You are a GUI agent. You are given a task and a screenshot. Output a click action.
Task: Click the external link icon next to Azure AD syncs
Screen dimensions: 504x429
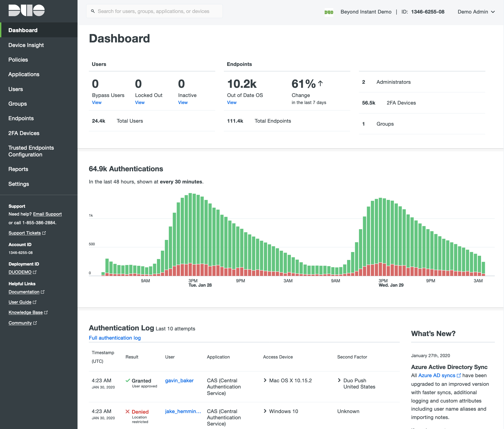pos(459,376)
